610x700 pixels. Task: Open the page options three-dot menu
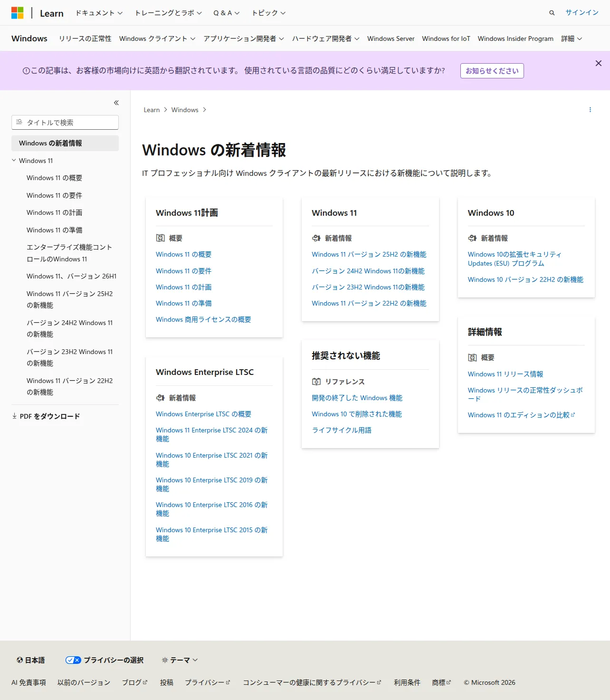point(590,110)
